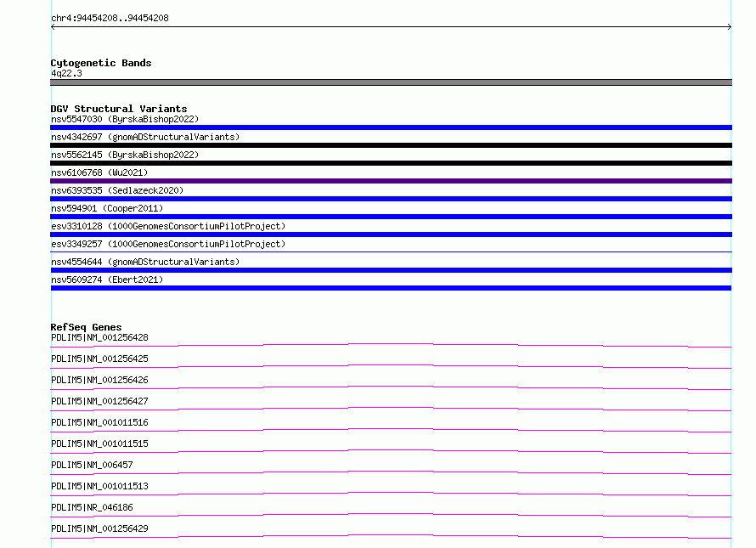
Task: Click the blue bar under esv3310128
Action: (391, 234)
